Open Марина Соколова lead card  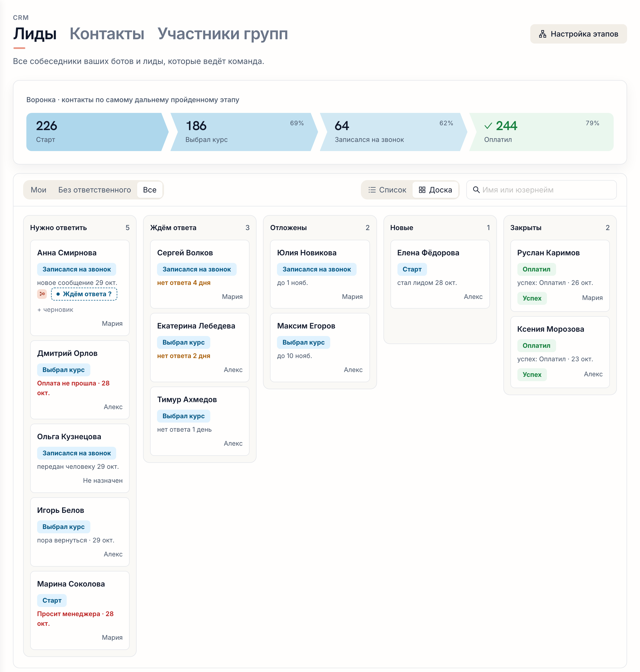[80, 610]
